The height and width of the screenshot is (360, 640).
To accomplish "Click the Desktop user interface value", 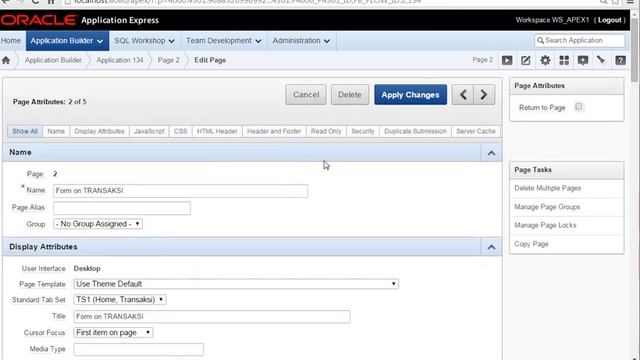I will click(x=87, y=269).
